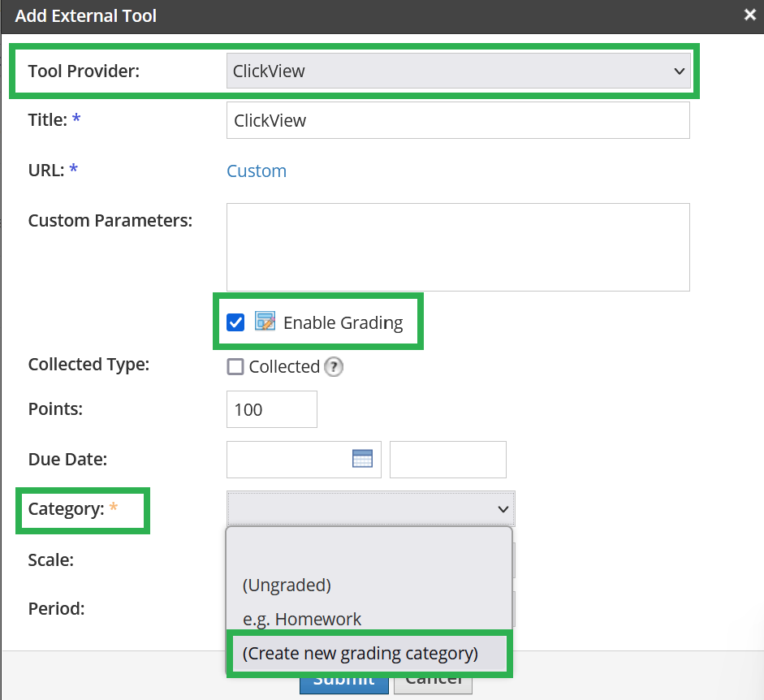Select the blank category option
This screenshot has width=764, height=700.
point(369,551)
